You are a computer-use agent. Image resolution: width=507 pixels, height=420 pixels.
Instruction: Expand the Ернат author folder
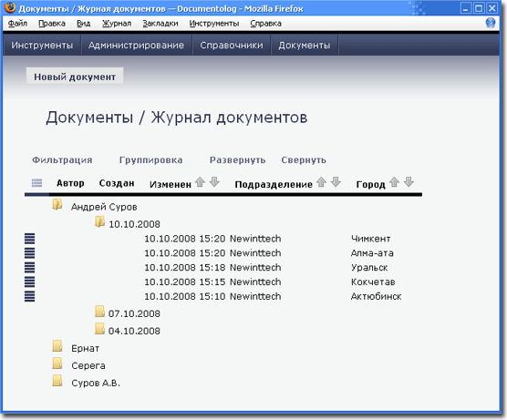(57, 346)
